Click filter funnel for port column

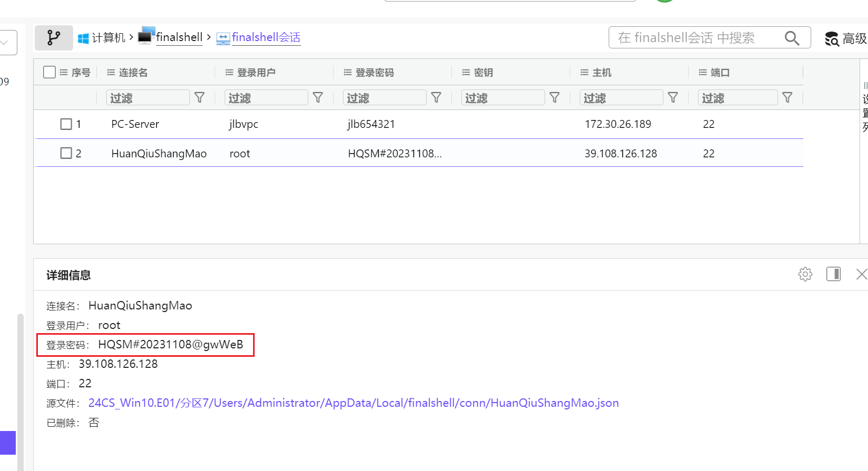coord(787,98)
